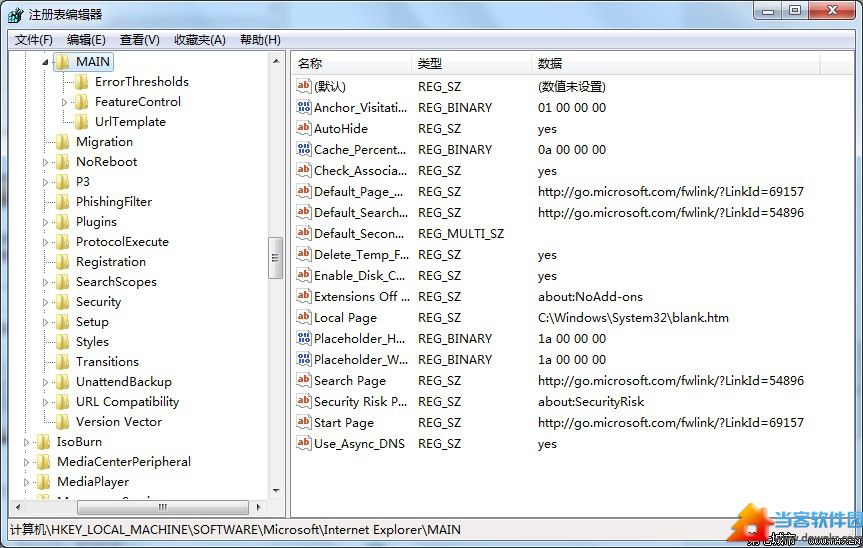Select the Setup key
The width and height of the screenshot is (863, 548).
[92, 322]
